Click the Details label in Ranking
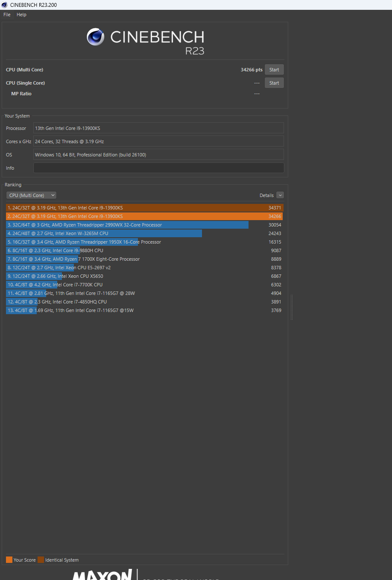 [x=266, y=195]
